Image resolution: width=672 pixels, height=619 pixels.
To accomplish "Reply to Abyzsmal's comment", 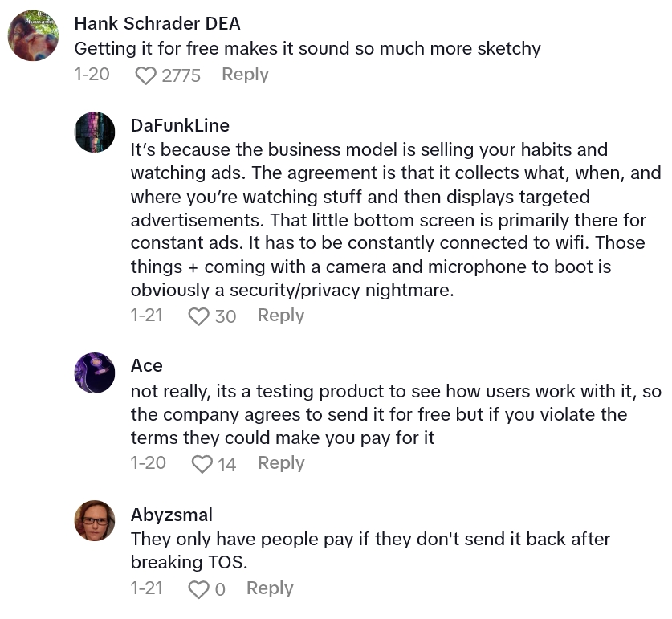I will [x=270, y=588].
